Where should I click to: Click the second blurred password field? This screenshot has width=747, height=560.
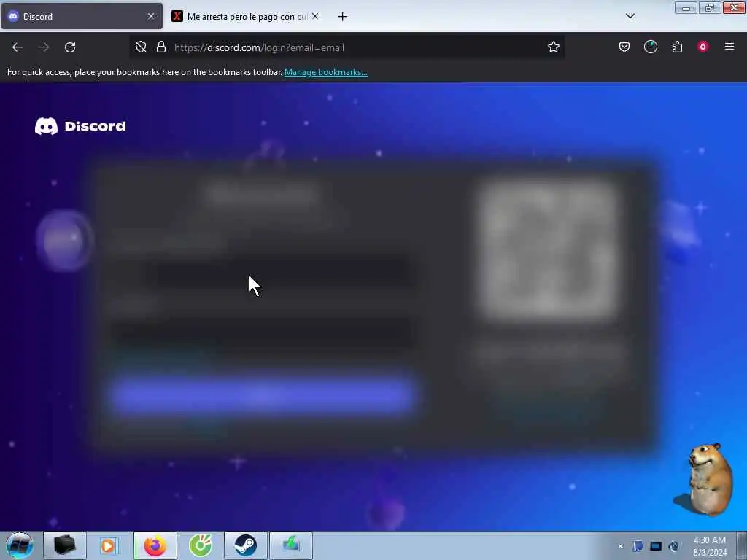(263, 333)
